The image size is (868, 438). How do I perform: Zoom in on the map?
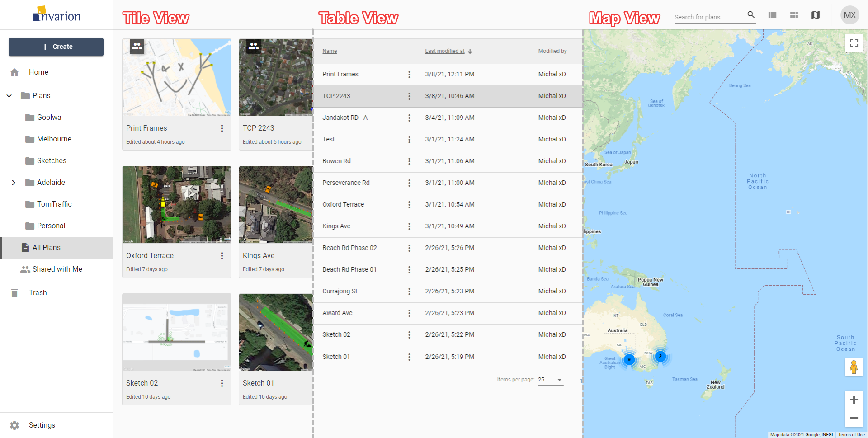854,400
